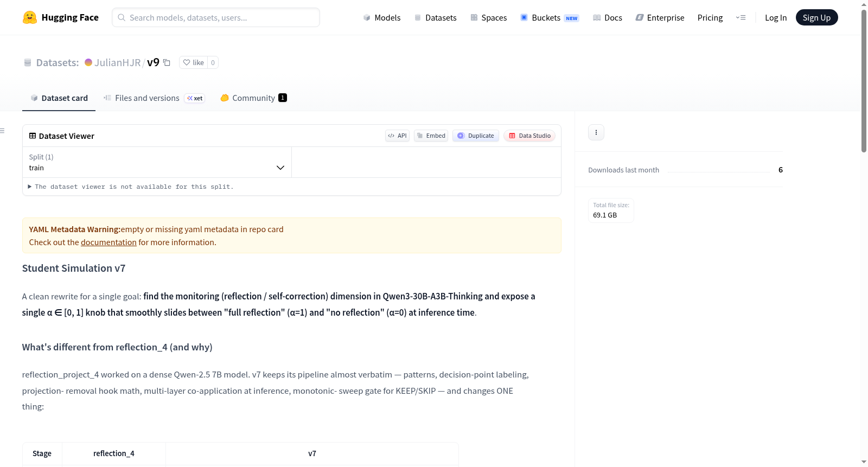Click the heart like icon

(x=187, y=62)
